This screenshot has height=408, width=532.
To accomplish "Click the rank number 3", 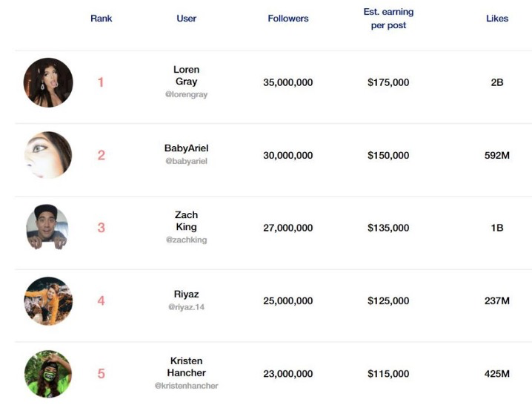I will tap(102, 228).
